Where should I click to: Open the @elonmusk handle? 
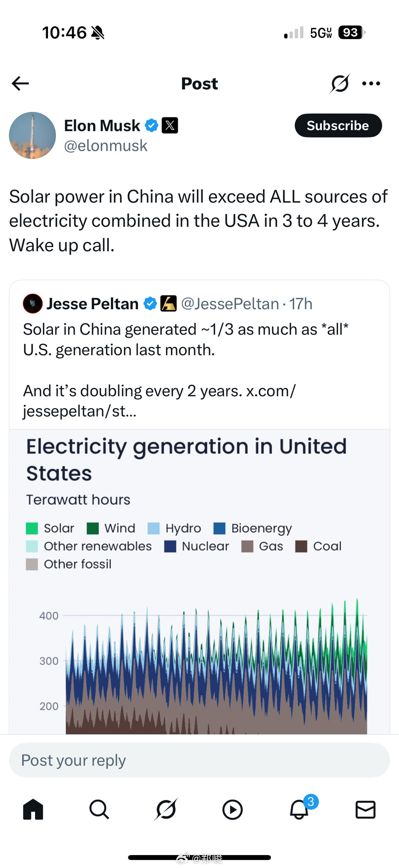tap(106, 146)
